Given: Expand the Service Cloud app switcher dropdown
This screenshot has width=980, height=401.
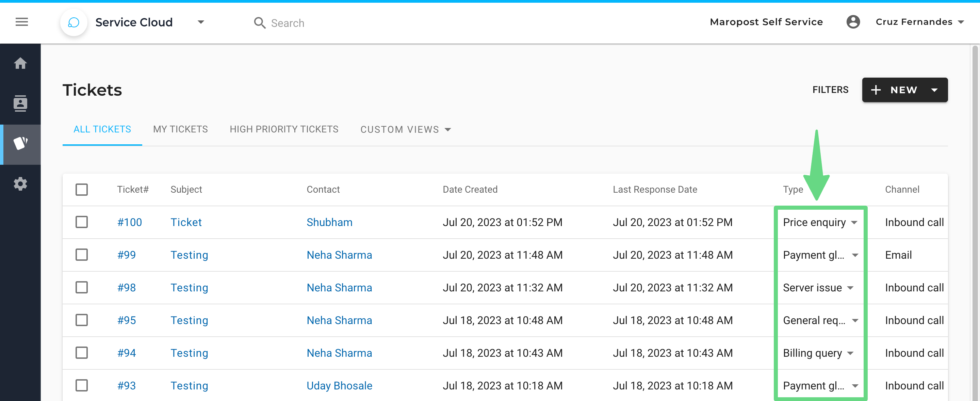Looking at the screenshot, I should (x=201, y=22).
